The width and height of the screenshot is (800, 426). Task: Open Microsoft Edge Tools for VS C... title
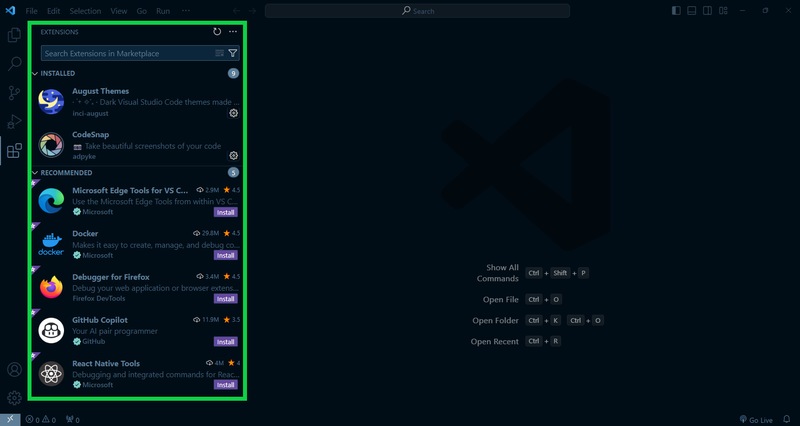tap(130, 190)
